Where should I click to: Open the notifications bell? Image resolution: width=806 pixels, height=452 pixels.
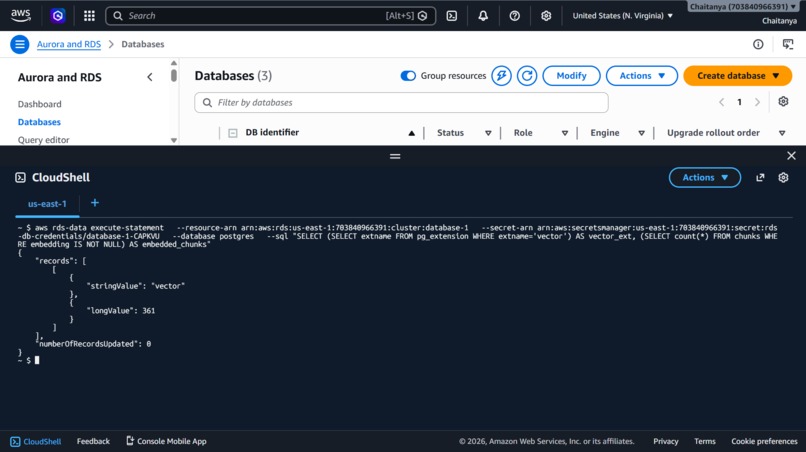(x=483, y=16)
